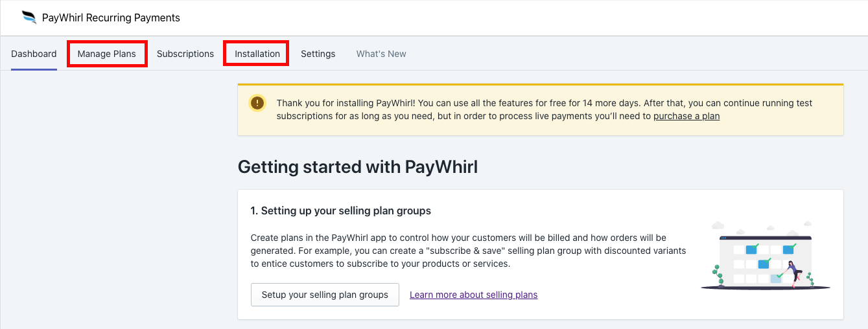Click the yellow exclamation warning icon
Image resolution: width=868 pixels, height=329 pixels.
point(257,103)
